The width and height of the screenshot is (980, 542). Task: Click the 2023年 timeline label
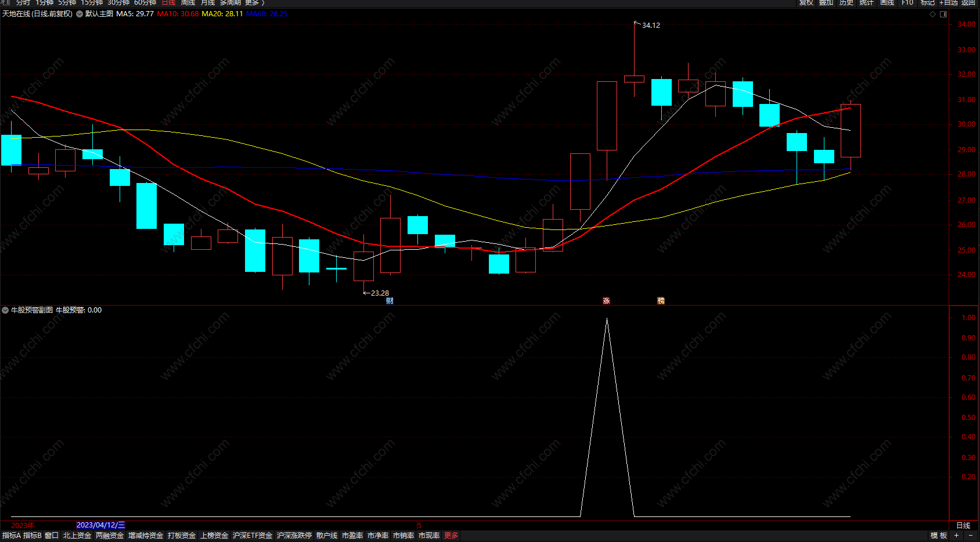tap(23, 525)
